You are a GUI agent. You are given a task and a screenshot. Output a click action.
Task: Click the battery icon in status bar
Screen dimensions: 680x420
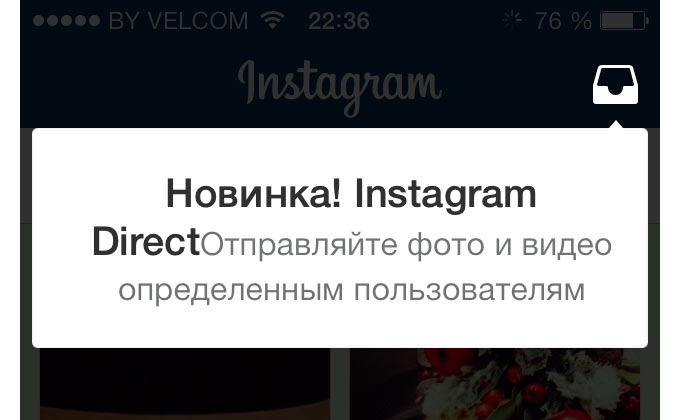click(x=624, y=20)
